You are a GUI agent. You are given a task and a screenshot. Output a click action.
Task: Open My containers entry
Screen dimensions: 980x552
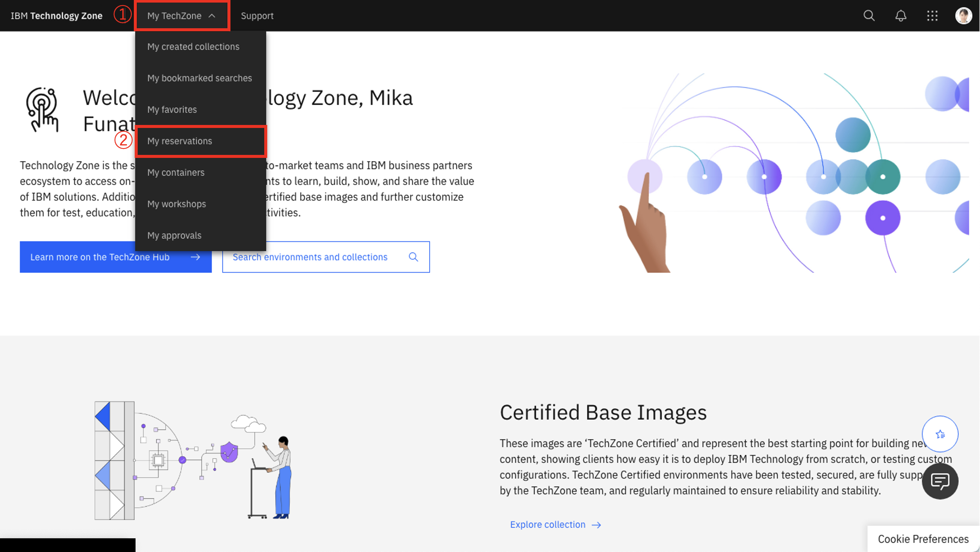click(176, 172)
